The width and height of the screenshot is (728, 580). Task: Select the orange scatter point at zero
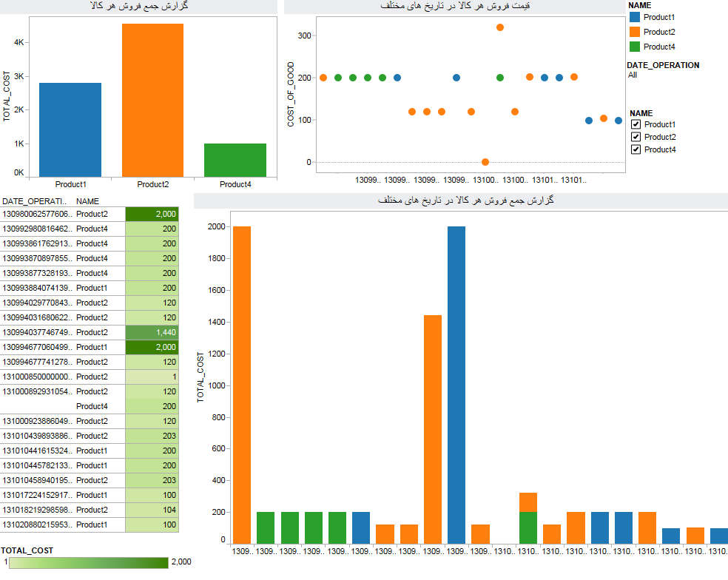click(x=485, y=162)
